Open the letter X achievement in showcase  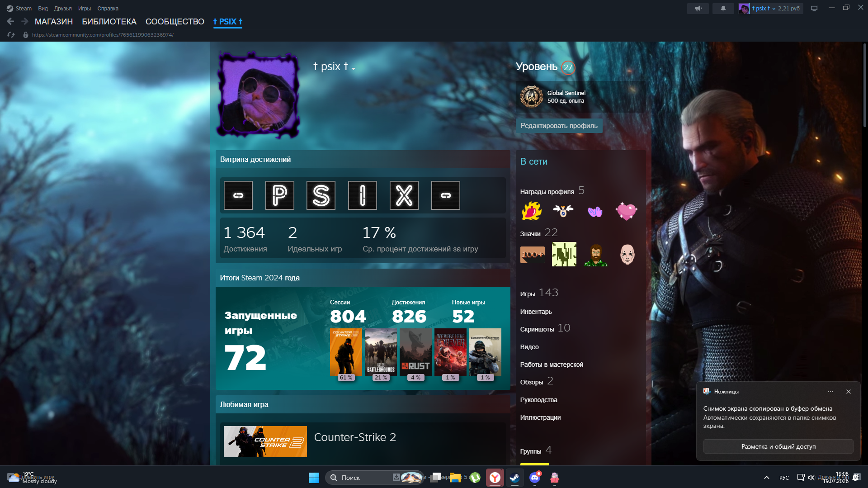[x=404, y=195]
